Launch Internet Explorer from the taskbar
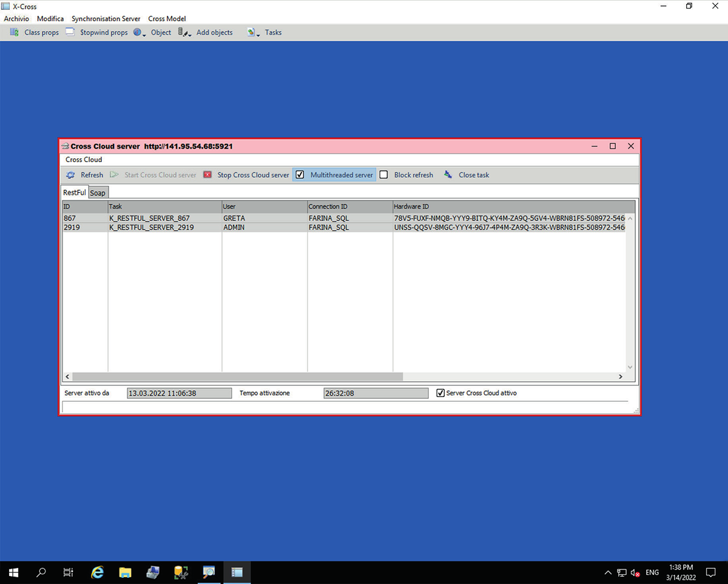 [97, 572]
